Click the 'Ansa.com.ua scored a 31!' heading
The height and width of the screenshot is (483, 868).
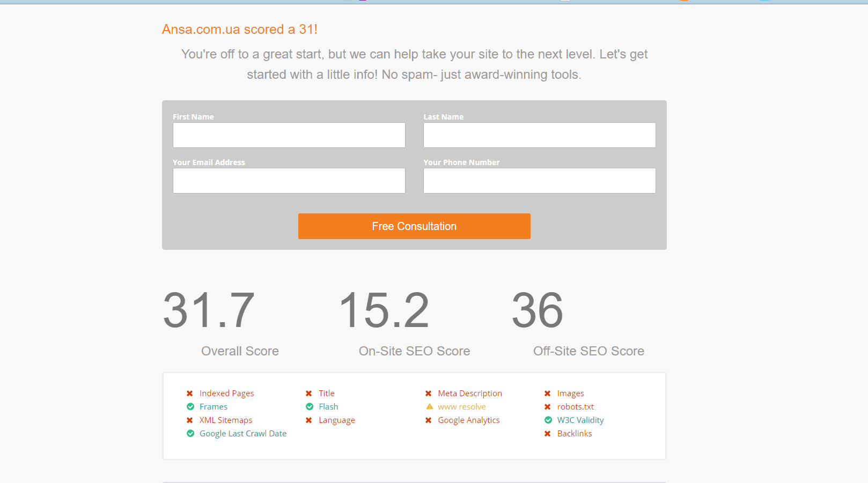coord(240,29)
